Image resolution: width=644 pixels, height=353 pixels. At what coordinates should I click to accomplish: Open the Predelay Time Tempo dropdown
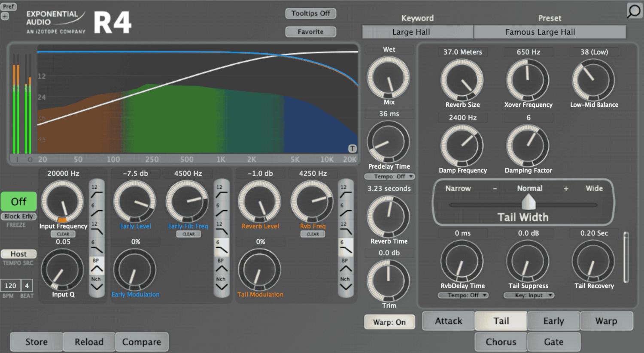point(389,176)
